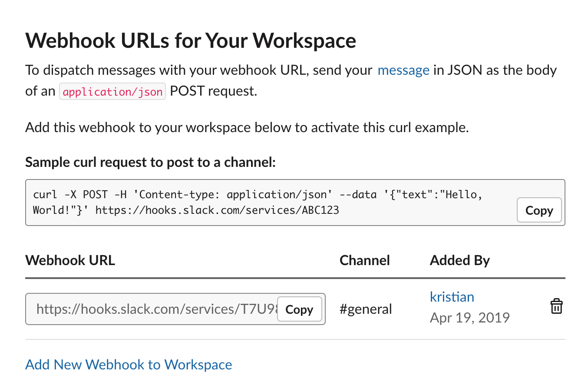Select the application/json code snippet

(112, 91)
